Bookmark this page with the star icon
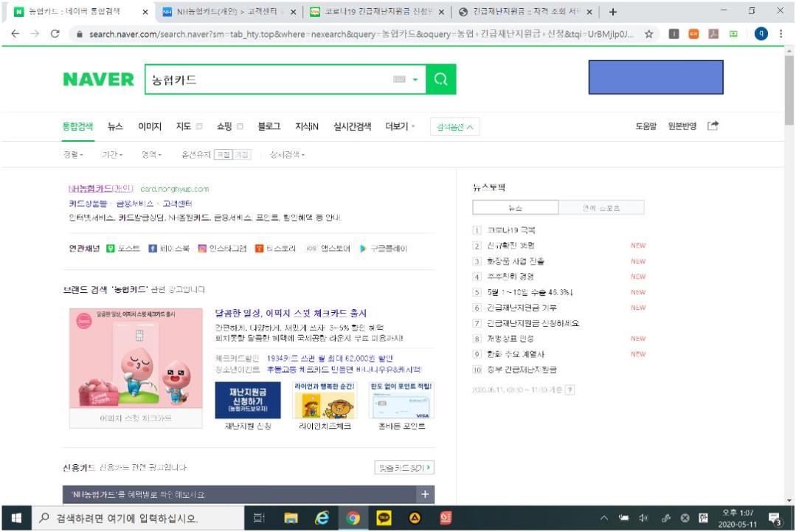Viewport: 796px width, 532px height. click(x=648, y=34)
